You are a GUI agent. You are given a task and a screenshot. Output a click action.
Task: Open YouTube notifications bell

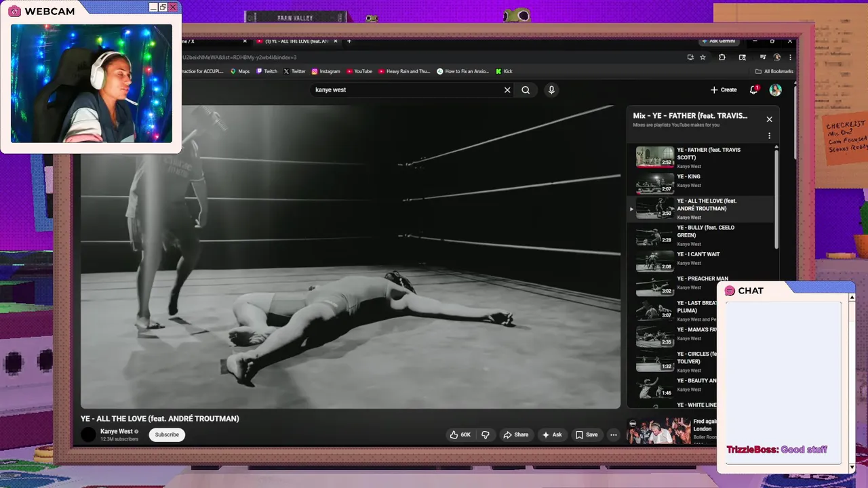point(753,89)
